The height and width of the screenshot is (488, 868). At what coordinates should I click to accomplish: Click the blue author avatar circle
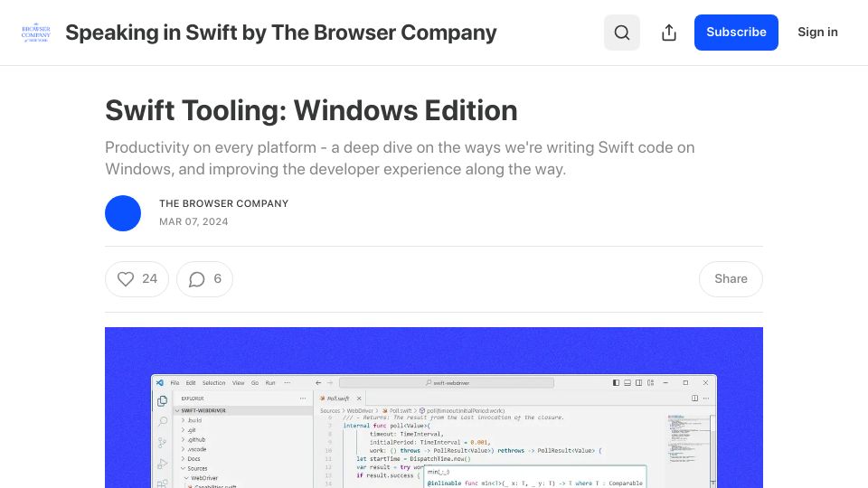tap(123, 213)
